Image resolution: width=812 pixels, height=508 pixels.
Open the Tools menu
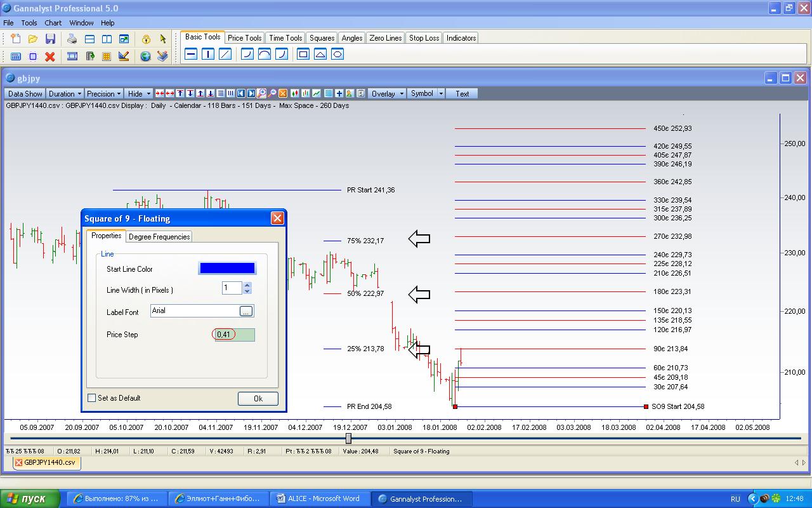[29, 23]
